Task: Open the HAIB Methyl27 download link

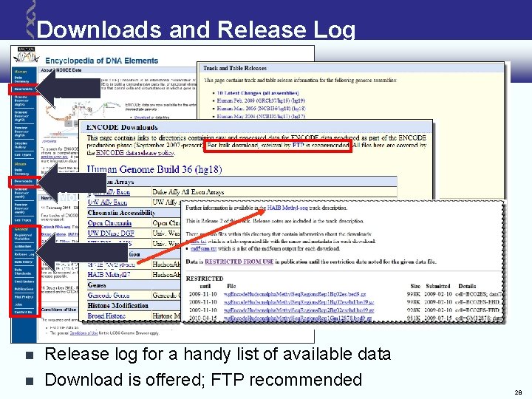Action: point(109,274)
